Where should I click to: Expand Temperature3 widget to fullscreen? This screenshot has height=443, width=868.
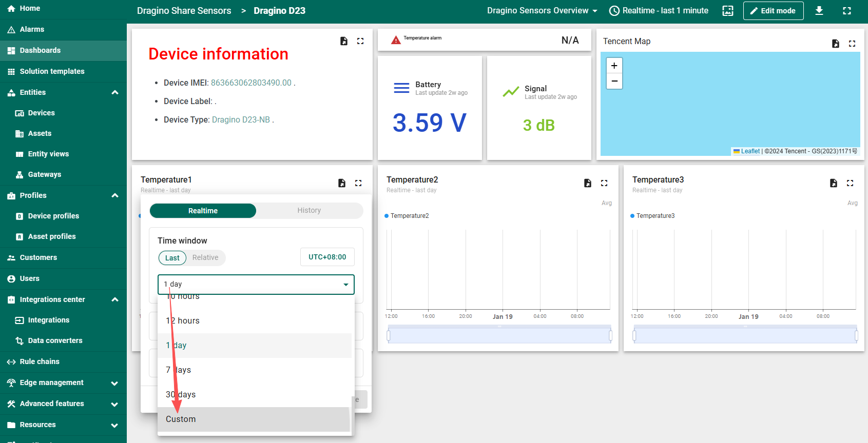tap(850, 183)
